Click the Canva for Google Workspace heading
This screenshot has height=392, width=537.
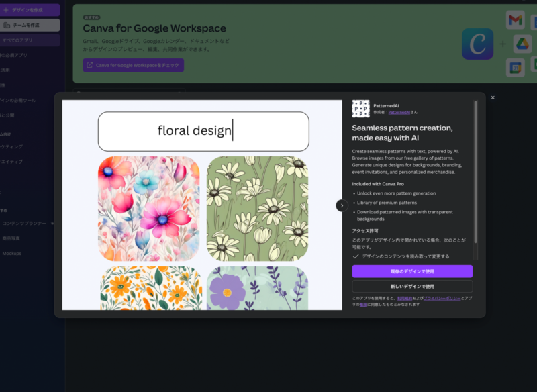pos(154,28)
